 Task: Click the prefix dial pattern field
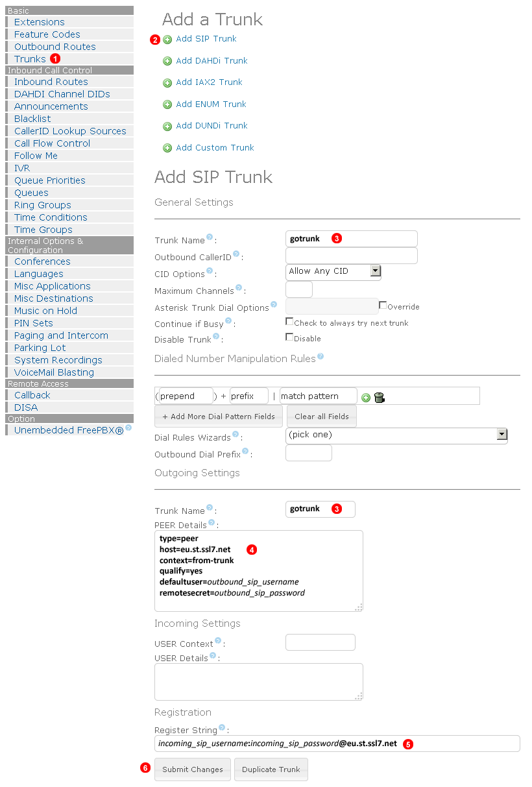click(x=249, y=396)
